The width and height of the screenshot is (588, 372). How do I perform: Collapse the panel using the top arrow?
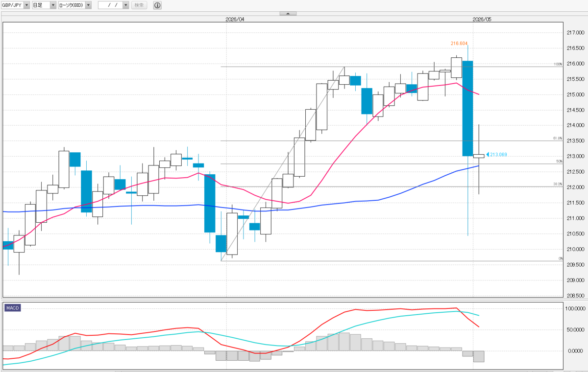coord(288,14)
